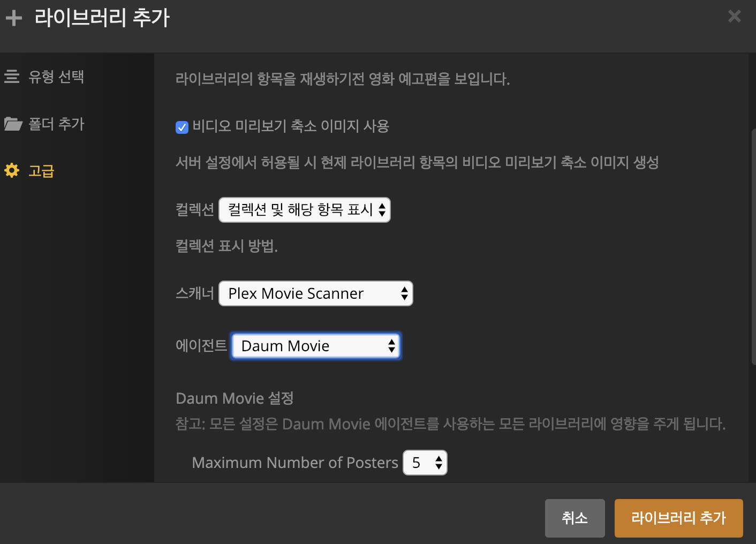
Task: Click the 취소 button
Action: pos(575,518)
